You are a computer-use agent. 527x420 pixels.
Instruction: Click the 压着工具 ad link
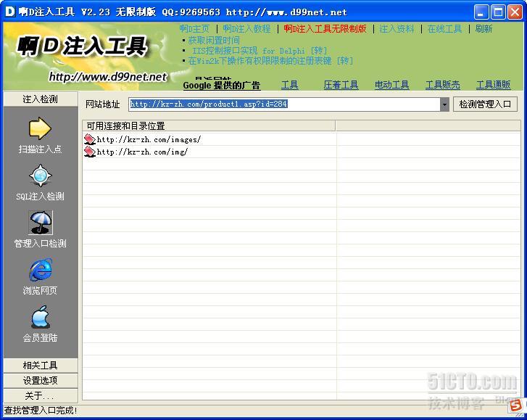(341, 85)
